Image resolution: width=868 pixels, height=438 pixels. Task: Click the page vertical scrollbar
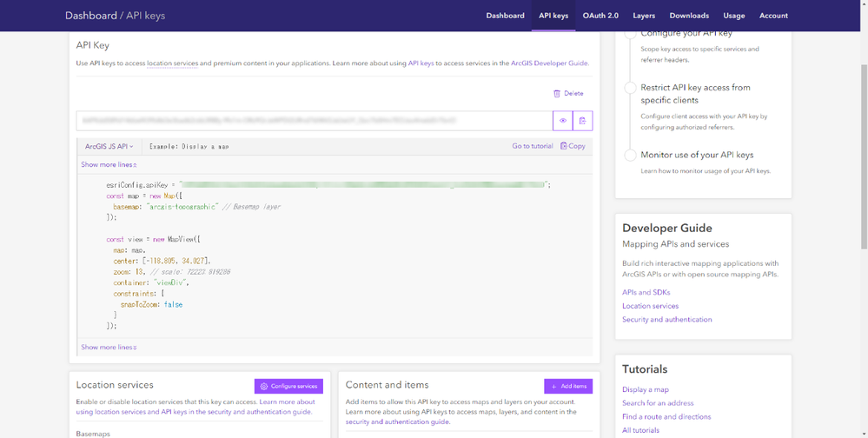pos(864,156)
